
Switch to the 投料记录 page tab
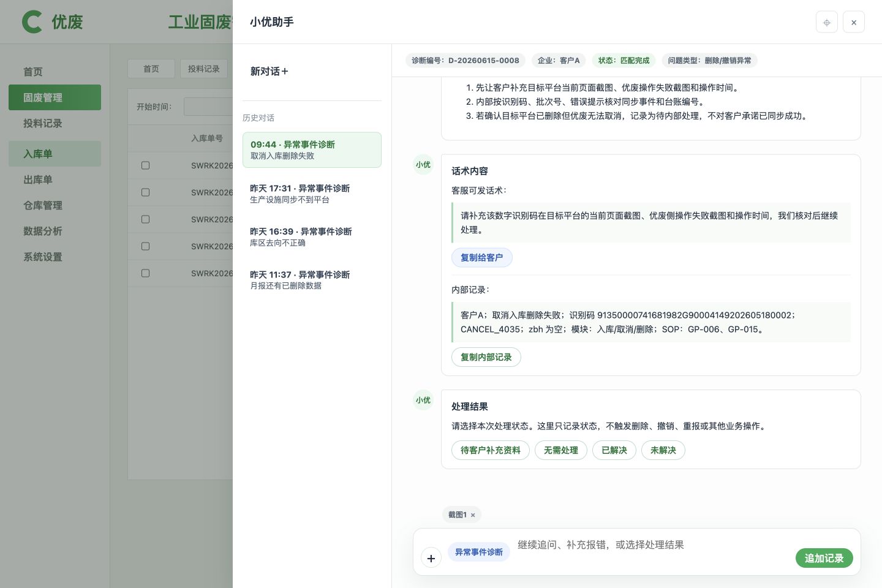pos(204,69)
